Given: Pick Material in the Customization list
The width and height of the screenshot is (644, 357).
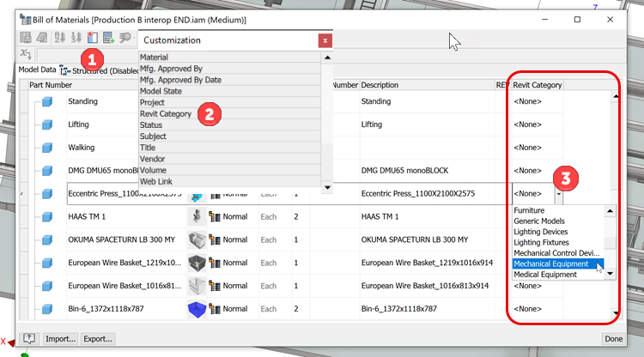Looking at the screenshot, I should tap(229, 57).
